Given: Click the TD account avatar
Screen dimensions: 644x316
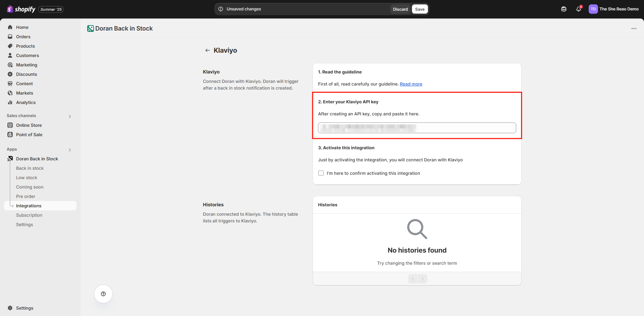Looking at the screenshot, I should point(593,9).
